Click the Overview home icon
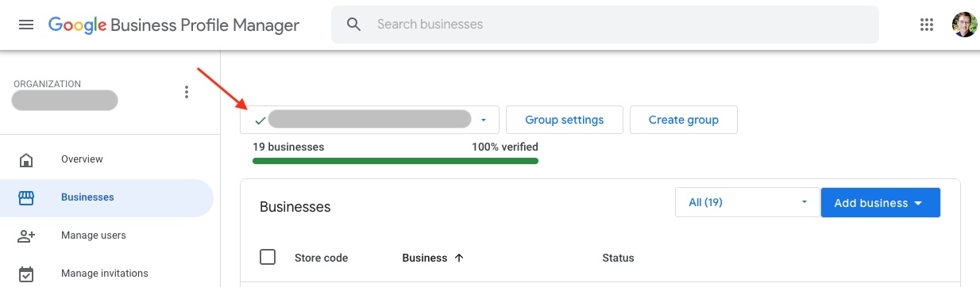Viewport: 980px width, 287px height. tap(26, 160)
